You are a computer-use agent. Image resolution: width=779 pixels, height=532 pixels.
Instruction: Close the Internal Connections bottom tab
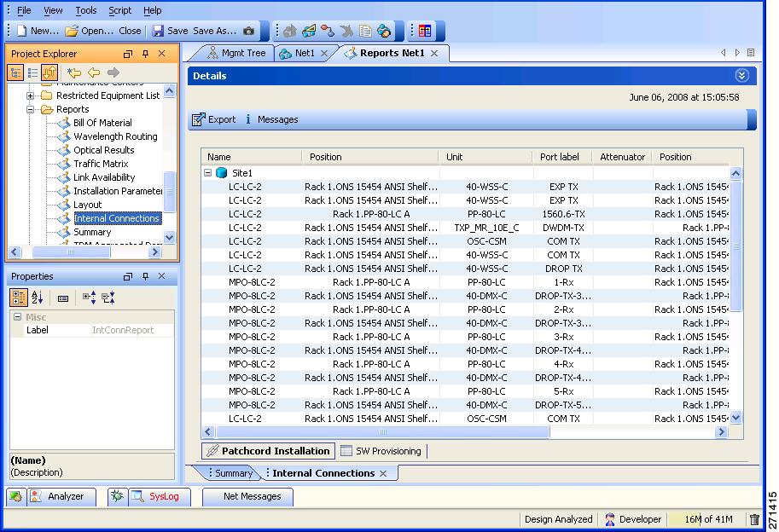click(383, 473)
